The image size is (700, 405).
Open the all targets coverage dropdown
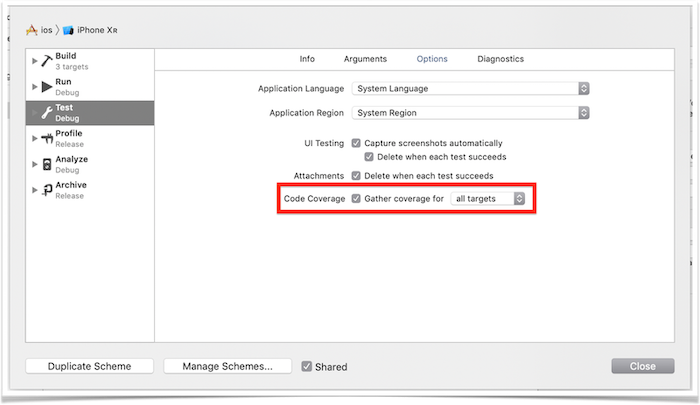click(x=488, y=199)
